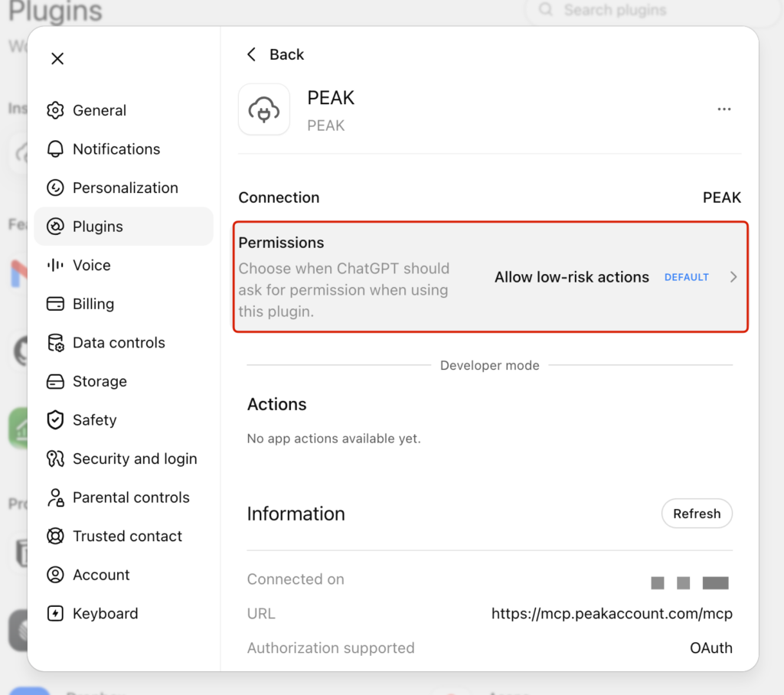Image resolution: width=784 pixels, height=695 pixels.
Task: Click the Data controls database icon
Action: pyautogui.click(x=55, y=342)
